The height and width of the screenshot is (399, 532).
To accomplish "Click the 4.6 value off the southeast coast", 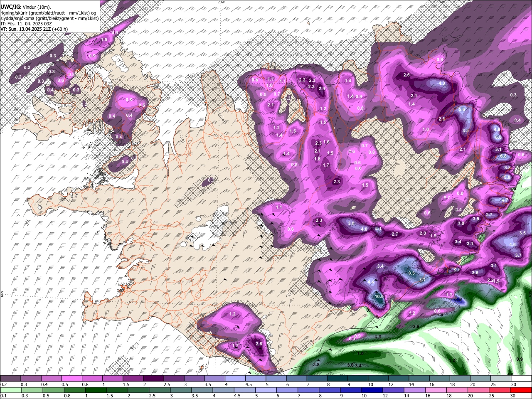I will (512, 244).
